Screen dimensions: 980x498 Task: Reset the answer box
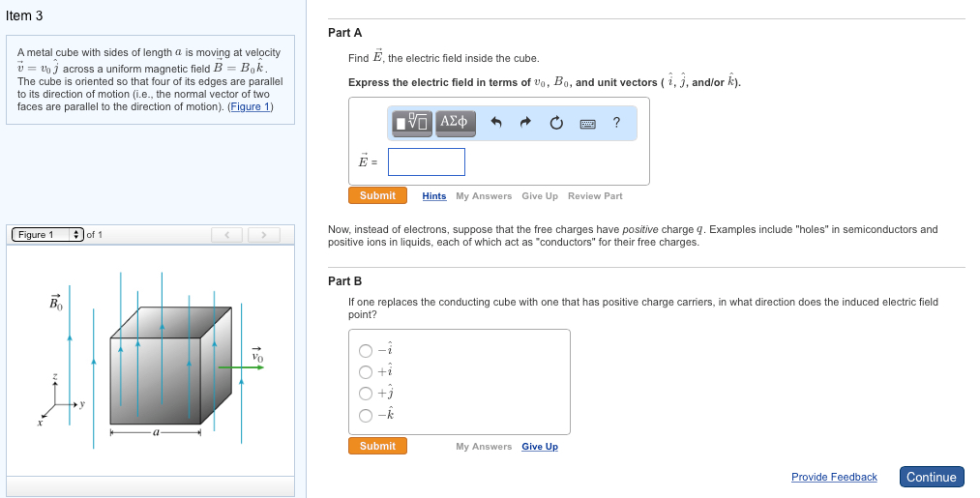pos(556,123)
